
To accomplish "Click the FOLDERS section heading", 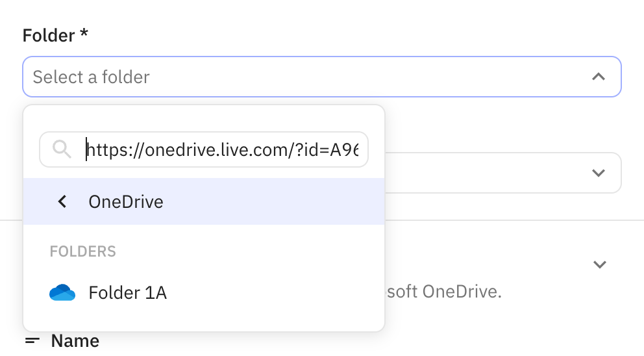I will pos(83,251).
